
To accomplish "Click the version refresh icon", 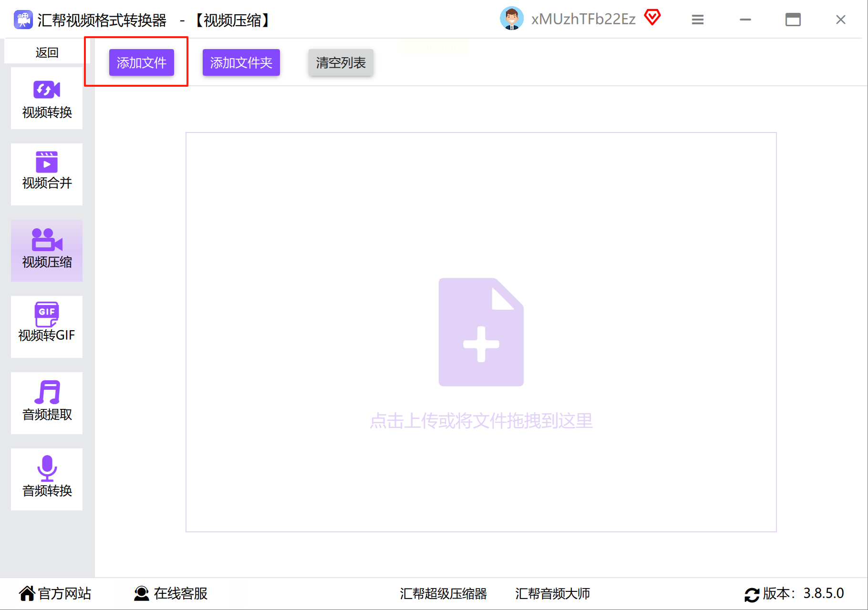I will pos(752,595).
